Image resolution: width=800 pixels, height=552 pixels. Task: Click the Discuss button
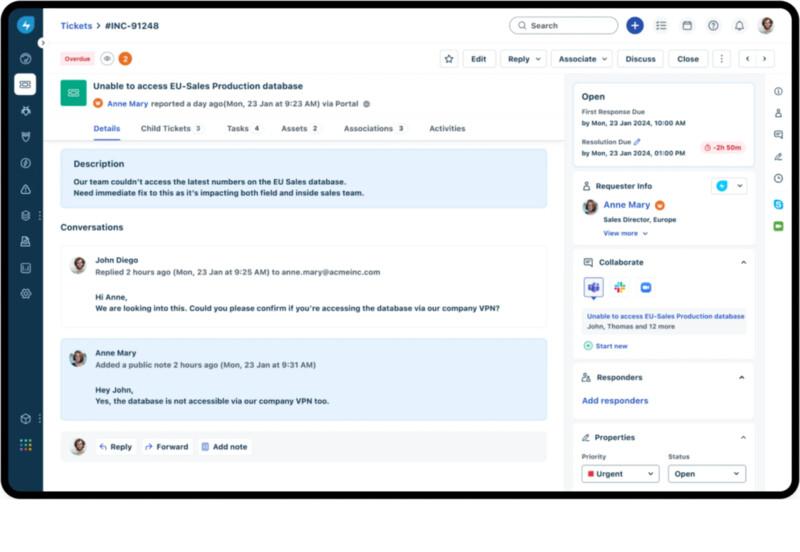[x=640, y=59]
